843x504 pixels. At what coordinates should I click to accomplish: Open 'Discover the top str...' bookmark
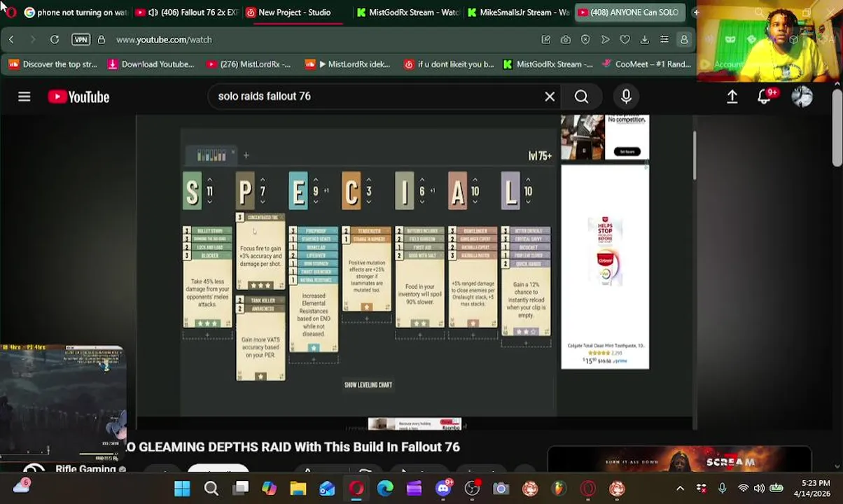point(53,64)
